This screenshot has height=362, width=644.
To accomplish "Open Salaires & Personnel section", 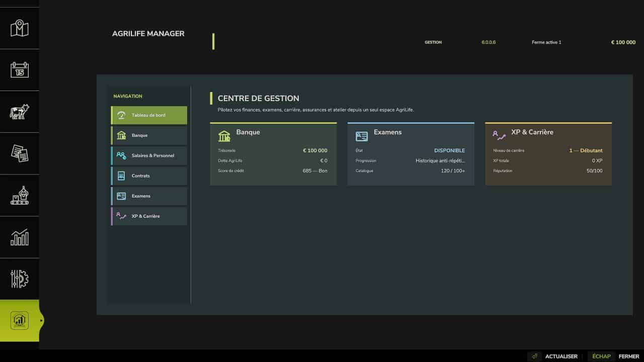I will click(149, 155).
